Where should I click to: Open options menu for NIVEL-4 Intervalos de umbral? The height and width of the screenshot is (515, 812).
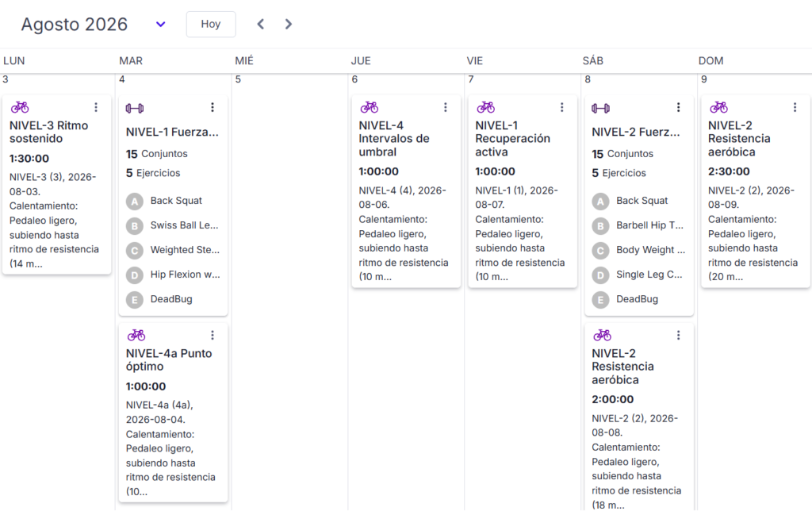coord(446,107)
